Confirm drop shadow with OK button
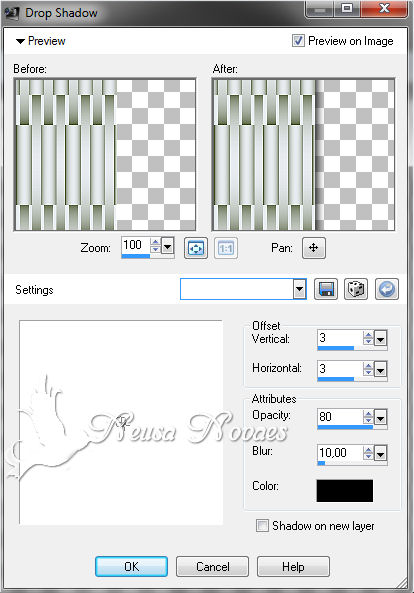The height and width of the screenshot is (593, 414). tap(131, 566)
